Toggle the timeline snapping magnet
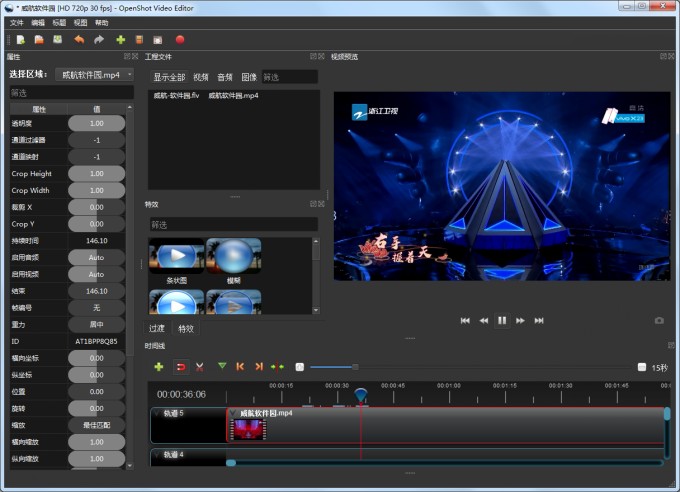Viewport: 680px width, 492px height. (x=181, y=367)
